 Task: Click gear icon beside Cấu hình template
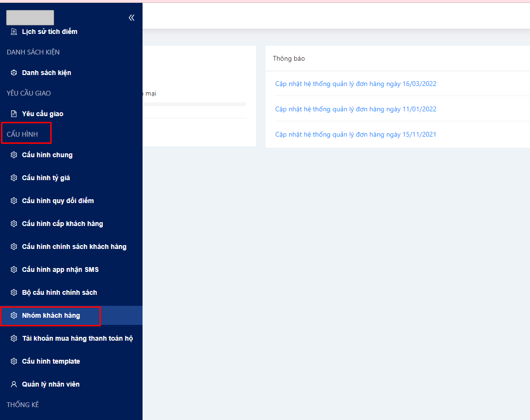(x=13, y=361)
